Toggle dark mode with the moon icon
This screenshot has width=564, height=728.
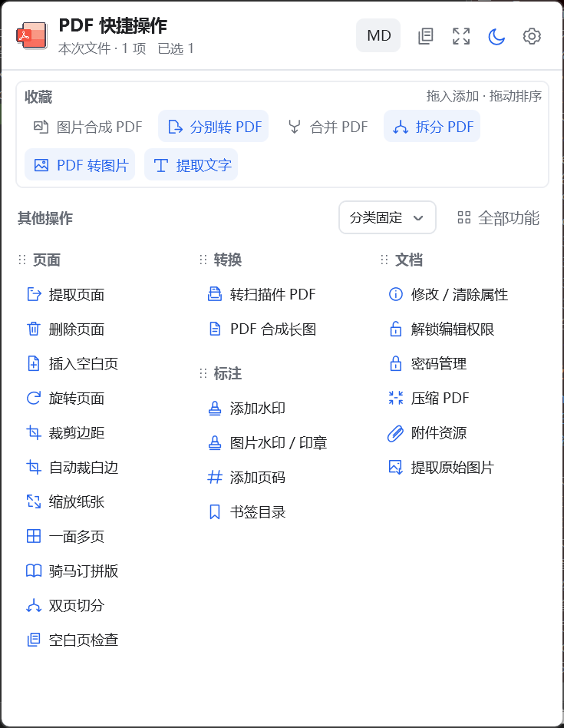point(496,36)
